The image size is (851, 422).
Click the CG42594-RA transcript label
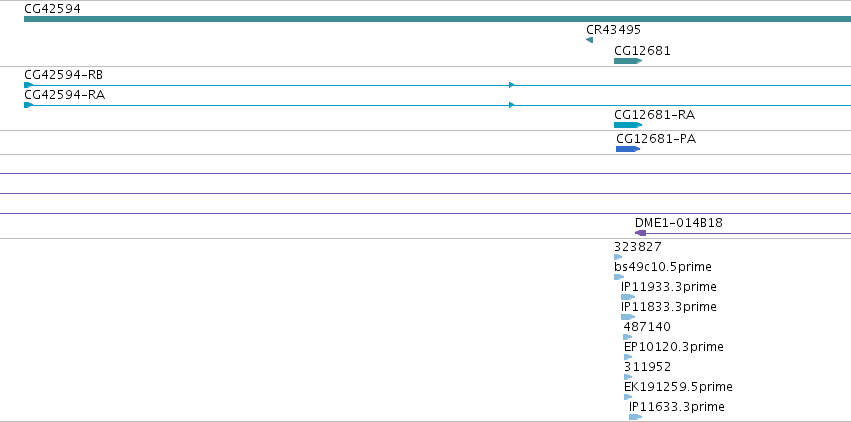pyautogui.click(x=65, y=94)
